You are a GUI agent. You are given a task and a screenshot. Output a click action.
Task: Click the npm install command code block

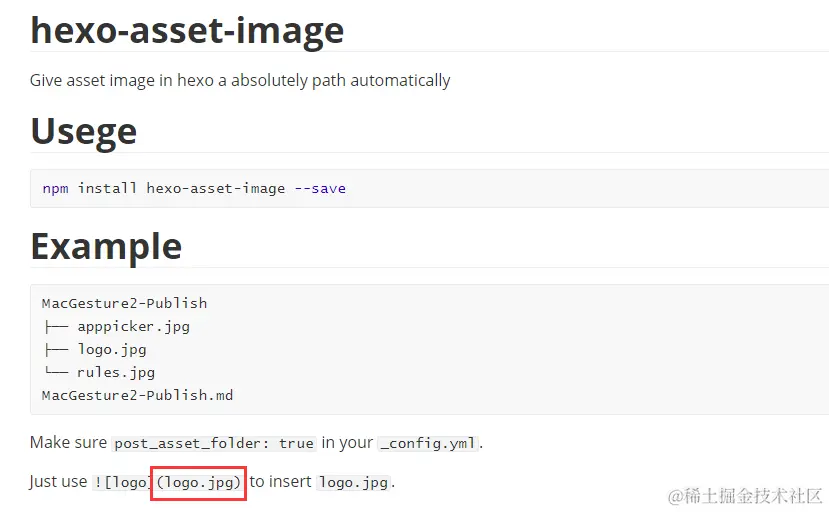429,188
